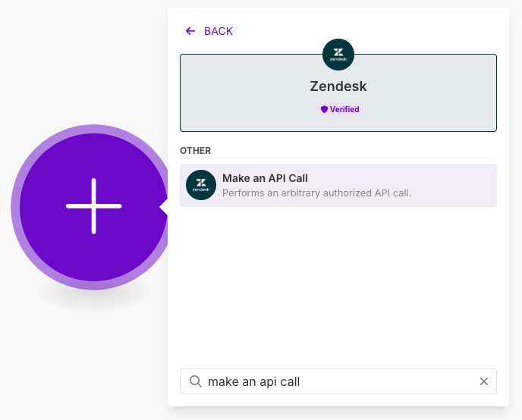Click the Zendesk icon beside Make an API Call
522x420 pixels.
pos(201,185)
